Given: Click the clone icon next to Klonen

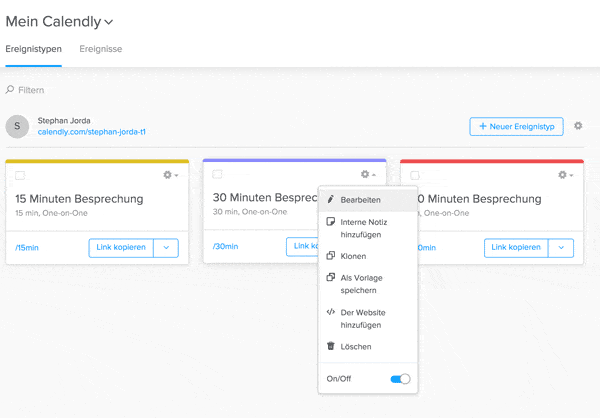Looking at the screenshot, I should point(331,255).
